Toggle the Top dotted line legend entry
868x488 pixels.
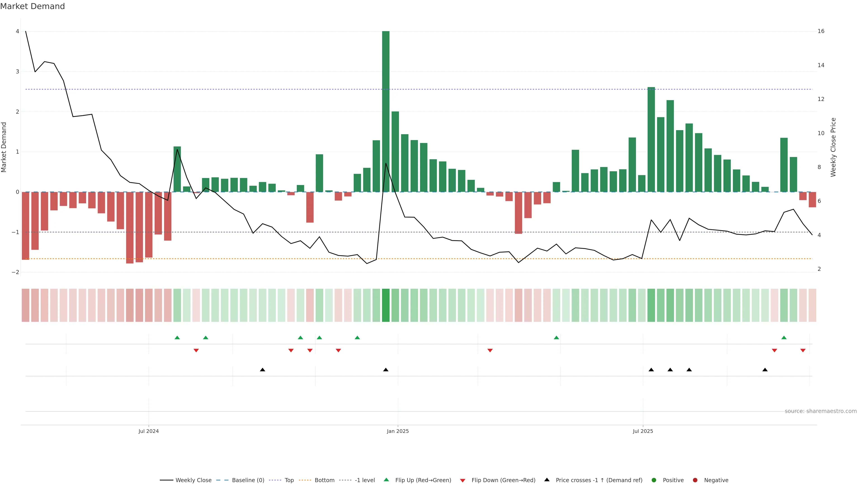click(289, 480)
